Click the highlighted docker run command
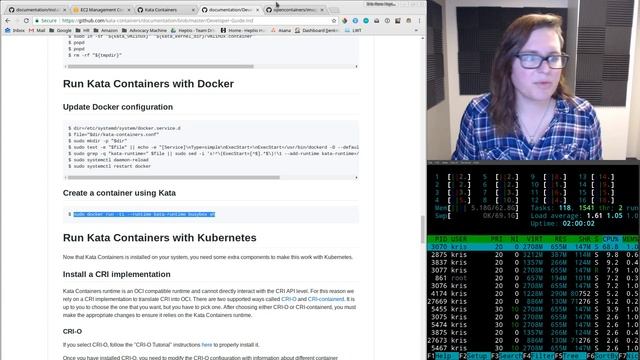 144,214
